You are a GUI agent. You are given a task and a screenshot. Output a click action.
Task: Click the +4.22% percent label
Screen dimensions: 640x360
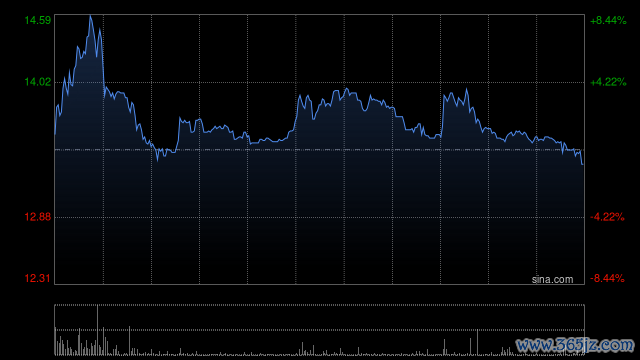point(608,82)
